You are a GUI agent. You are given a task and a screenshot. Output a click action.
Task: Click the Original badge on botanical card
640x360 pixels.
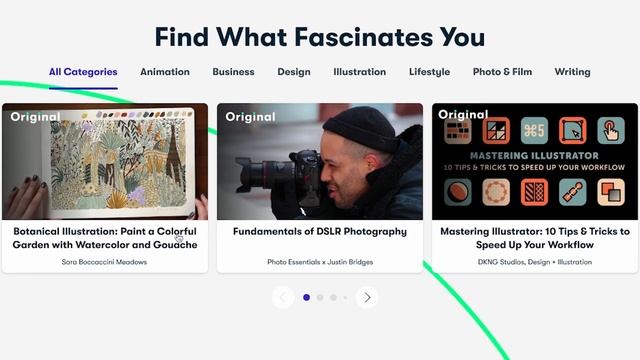(x=36, y=117)
